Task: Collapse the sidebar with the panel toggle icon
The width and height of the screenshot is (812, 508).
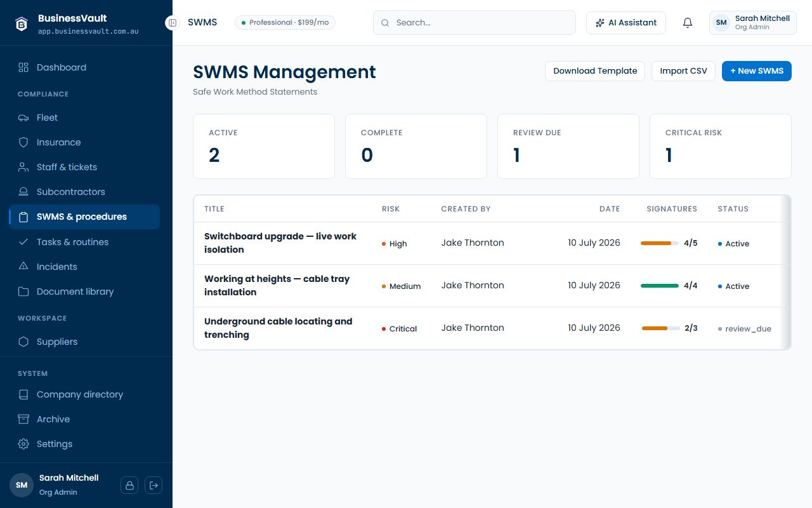Action: pyautogui.click(x=173, y=23)
